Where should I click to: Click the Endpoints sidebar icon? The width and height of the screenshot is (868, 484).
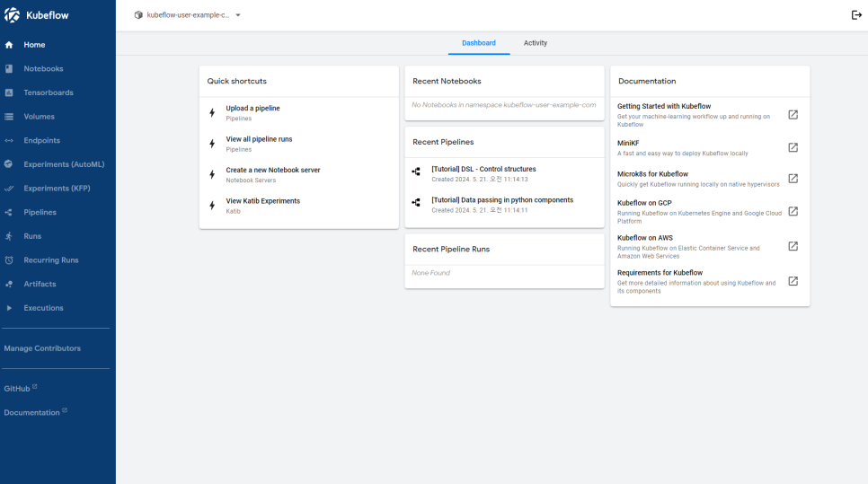point(9,140)
